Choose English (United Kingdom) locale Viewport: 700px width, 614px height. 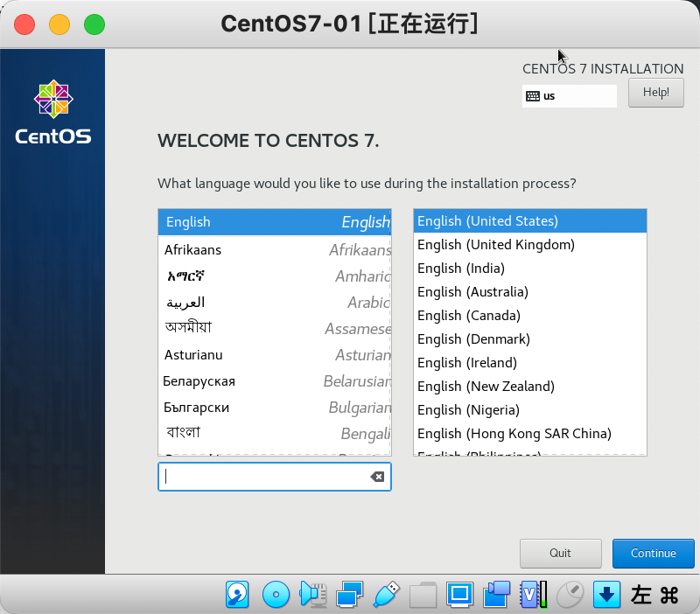530,245
